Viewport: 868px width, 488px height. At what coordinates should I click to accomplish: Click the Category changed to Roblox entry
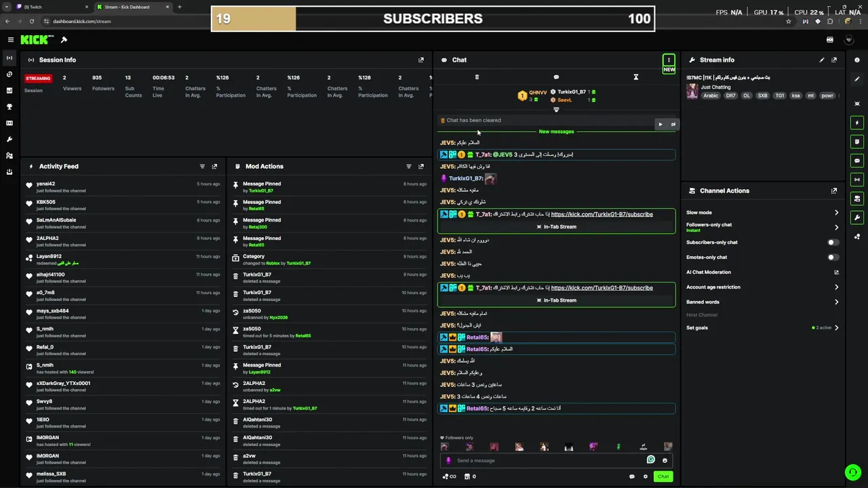[330, 260]
